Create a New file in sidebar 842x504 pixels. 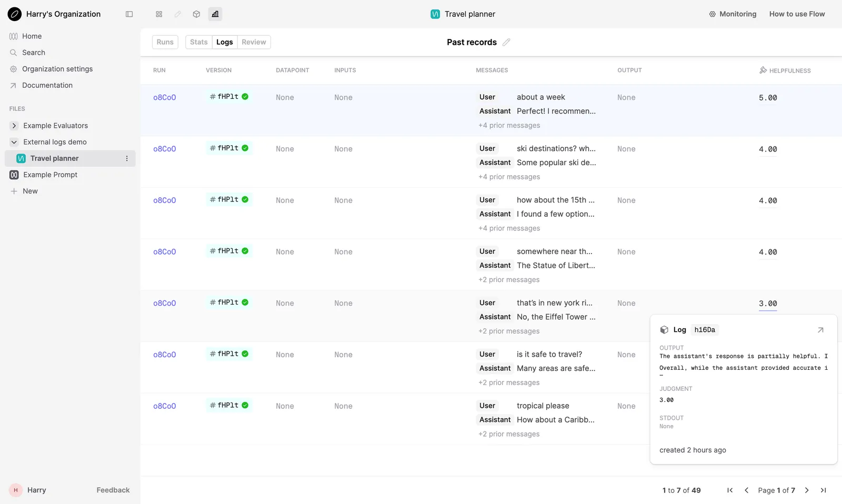tap(30, 191)
